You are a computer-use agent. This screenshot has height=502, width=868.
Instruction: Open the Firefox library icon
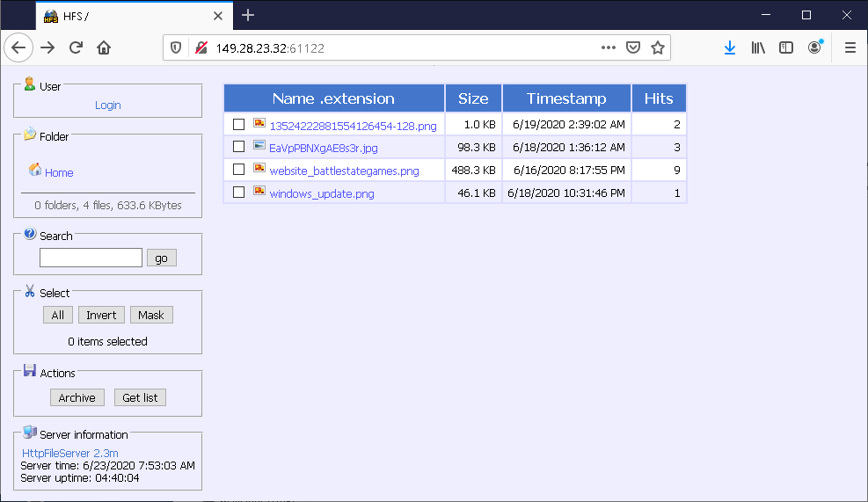point(758,48)
